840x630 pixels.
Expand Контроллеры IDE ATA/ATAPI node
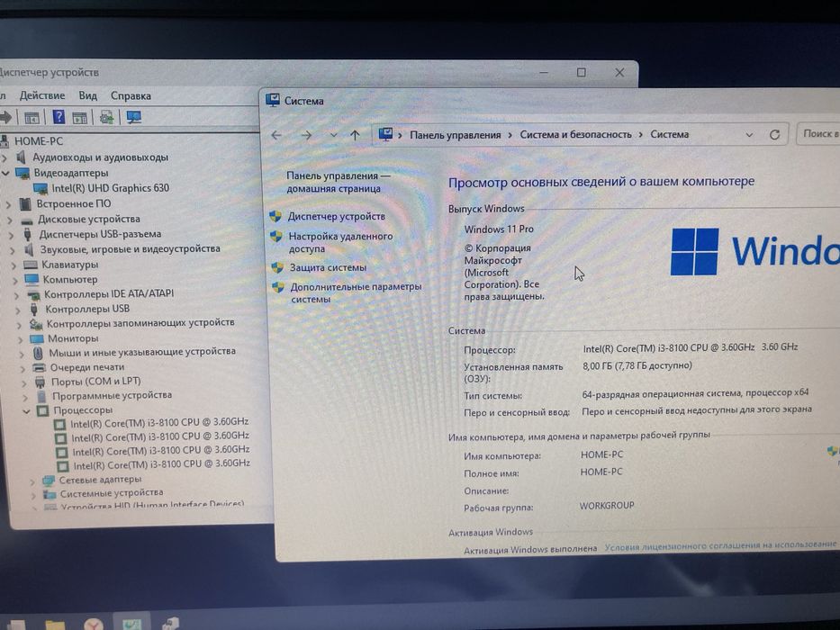coord(16,294)
